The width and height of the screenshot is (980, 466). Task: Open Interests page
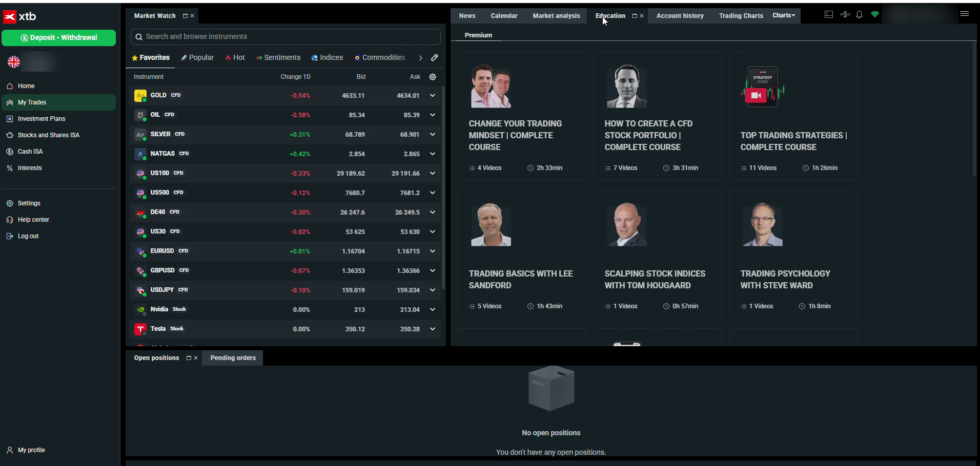coord(30,168)
